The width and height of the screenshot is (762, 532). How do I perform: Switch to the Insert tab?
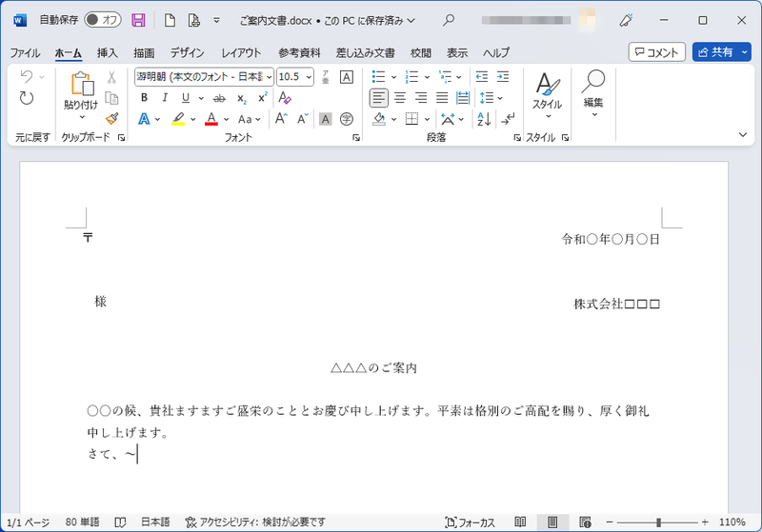point(107,52)
